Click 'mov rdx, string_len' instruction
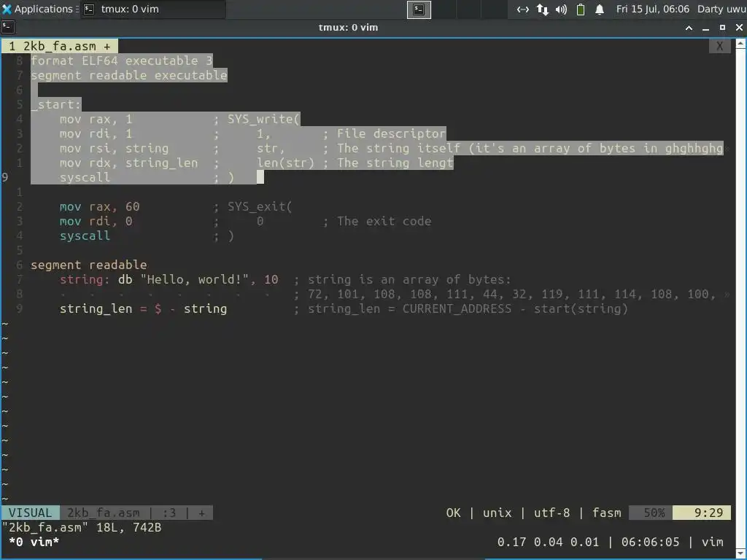Viewport: 747px width, 560px height. 128,163
